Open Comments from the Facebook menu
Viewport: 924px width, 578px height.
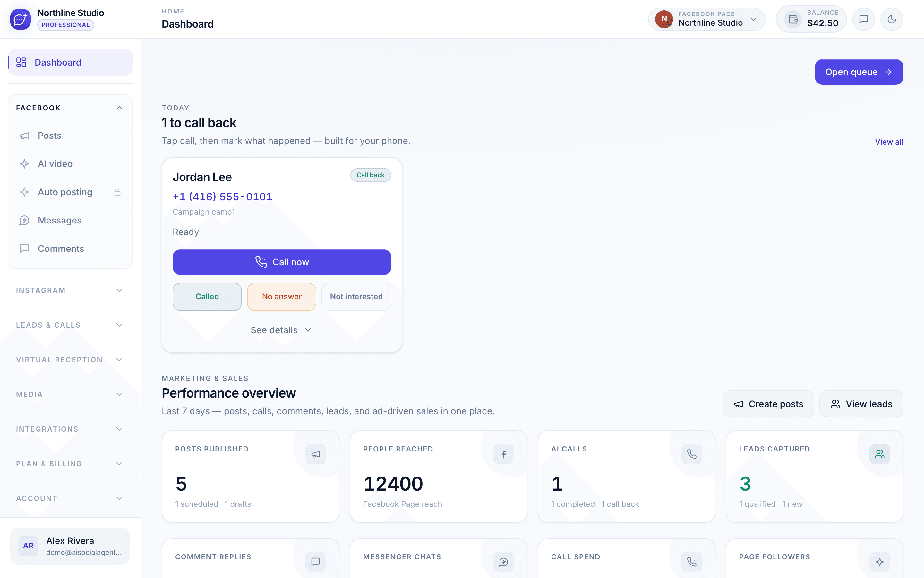(70, 249)
